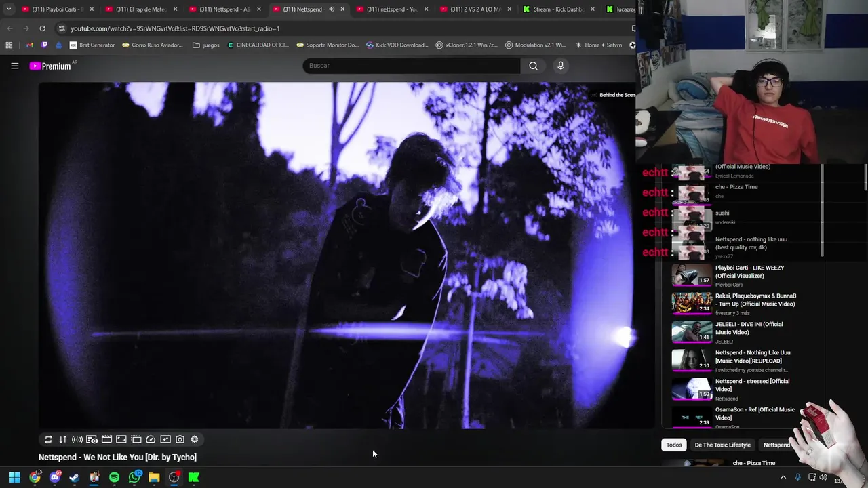This screenshot has height=488, width=868.
Task: Open the Chrome apps grid shortcut
Action: (x=9, y=45)
